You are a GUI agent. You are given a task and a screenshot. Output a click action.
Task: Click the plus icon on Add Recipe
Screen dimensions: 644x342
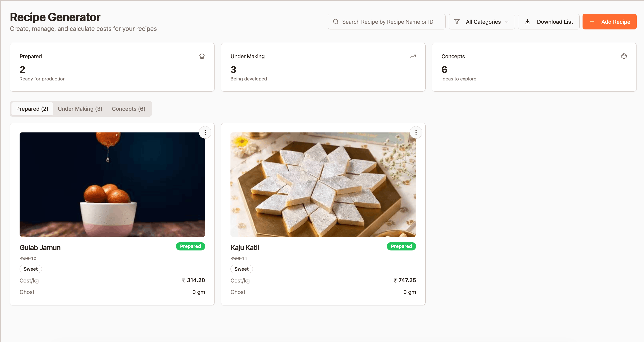pos(592,22)
